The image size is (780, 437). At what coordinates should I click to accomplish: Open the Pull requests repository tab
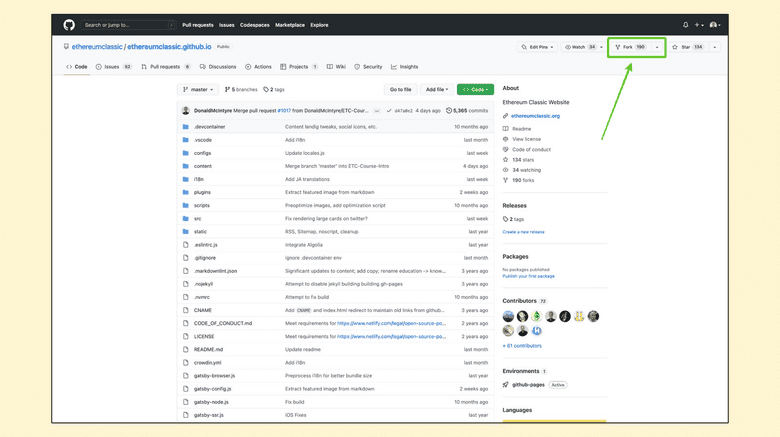tap(165, 67)
